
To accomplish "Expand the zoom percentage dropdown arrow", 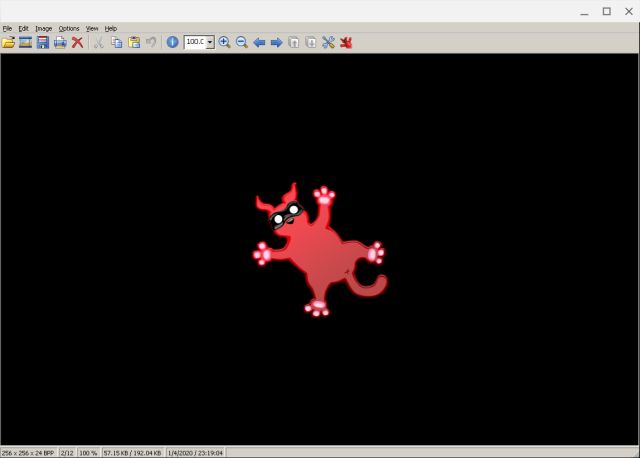I will [210, 42].
